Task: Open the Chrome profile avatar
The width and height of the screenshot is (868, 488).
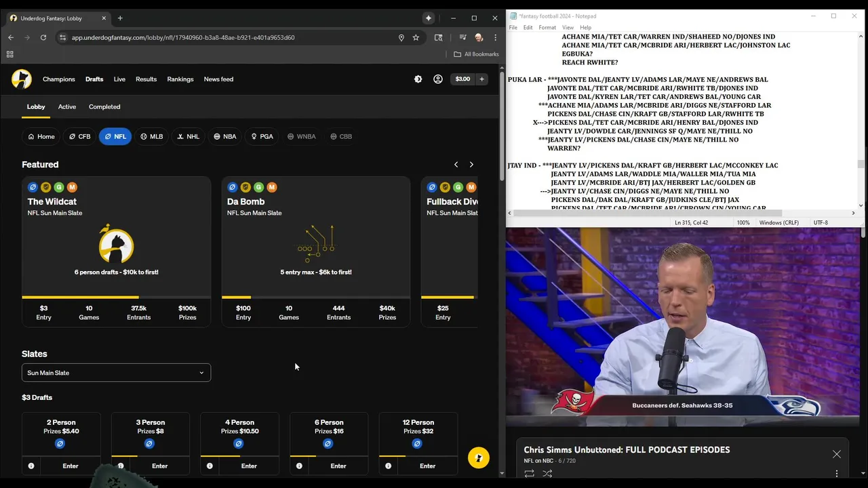Action: (x=479, y=37)
